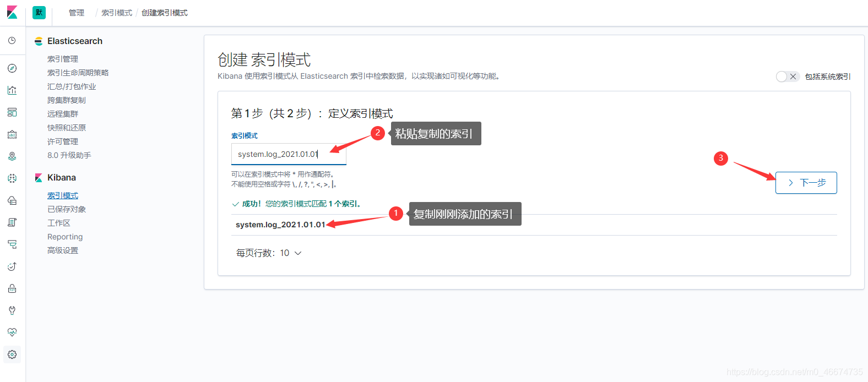Open Uptime icon in sidebar
The image size is (868, 382).
coord(12,266)
